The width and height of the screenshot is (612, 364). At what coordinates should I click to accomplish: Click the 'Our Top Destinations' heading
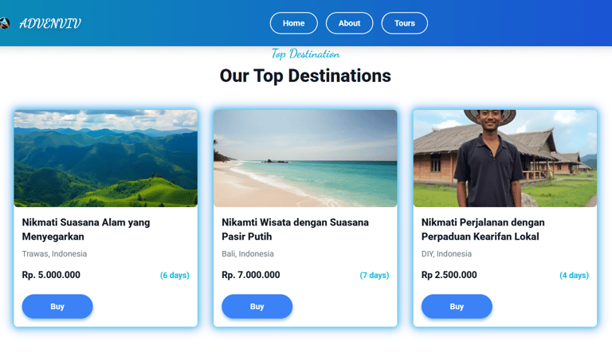click(305, 76)
